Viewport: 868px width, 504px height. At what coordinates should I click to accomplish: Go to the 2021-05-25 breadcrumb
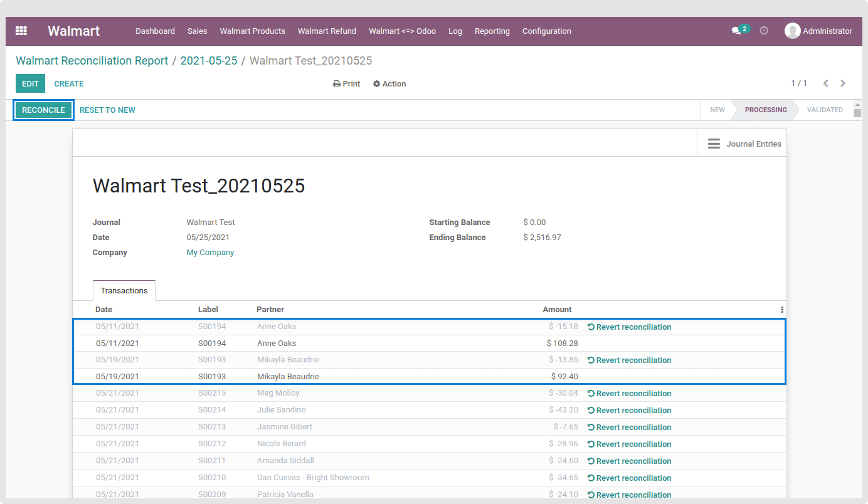click(209, 61)
